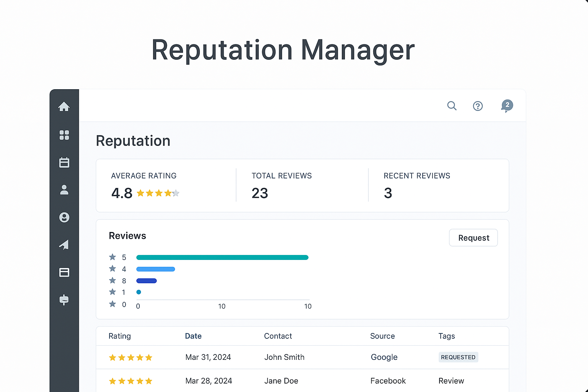Image resolution: width=588 pixels, height=392 pixels.
Task: Open the calendar icon in sidebar
Action: [x=64, y=162]
